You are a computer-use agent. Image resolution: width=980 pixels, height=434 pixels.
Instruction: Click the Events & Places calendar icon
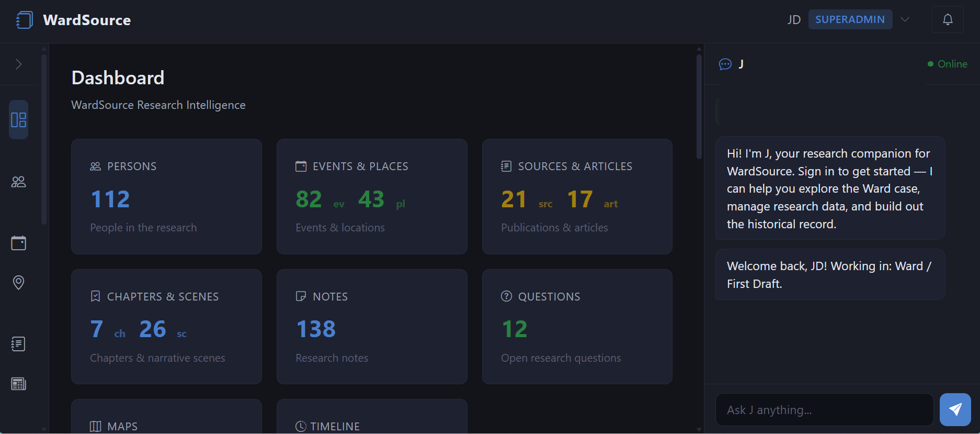(x=301, y=166)
